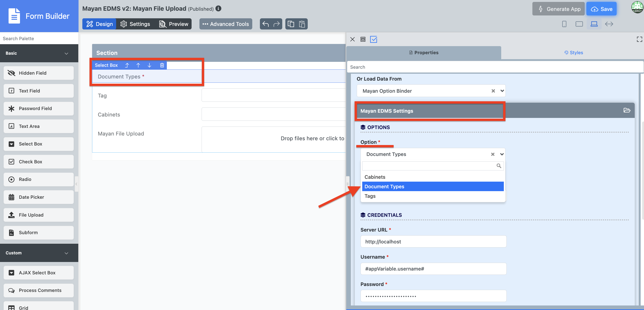Viewport: 644px width, 310px height.
Task: Click the Cabinets input field on canvas
Action: [273, 114]
